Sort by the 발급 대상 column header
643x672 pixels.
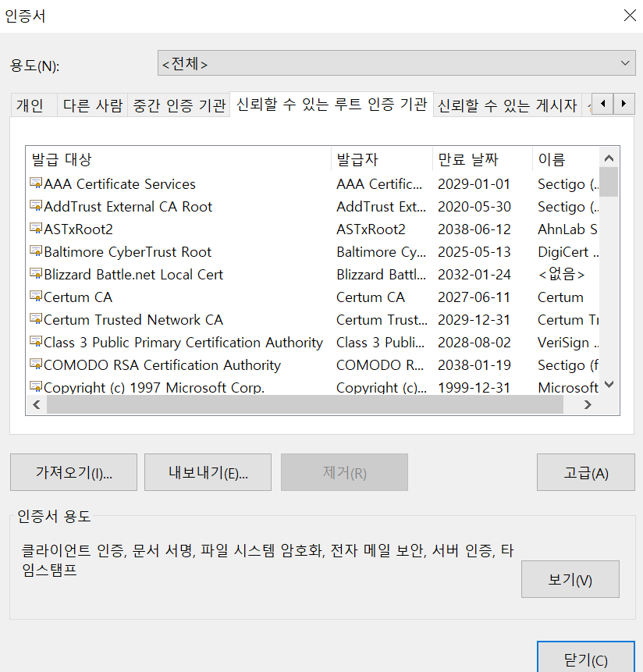point(178,159)
